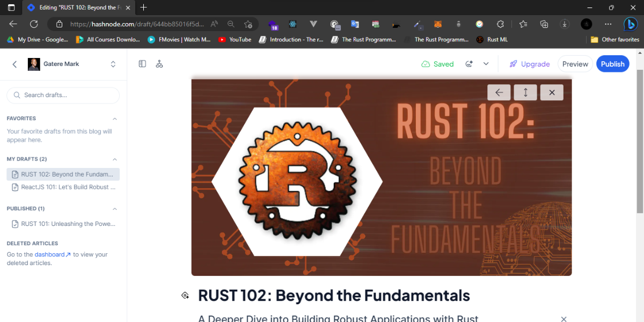Viewport: 644px width, 322px height.
Task: Open the browser favorites list icon
Action: 523,24
